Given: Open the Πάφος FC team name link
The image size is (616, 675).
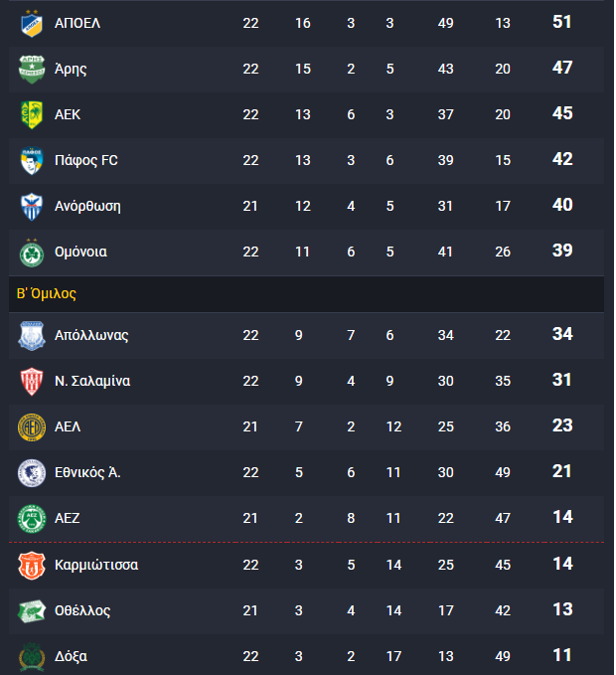Looking at the screenshot, I should 86,161.
